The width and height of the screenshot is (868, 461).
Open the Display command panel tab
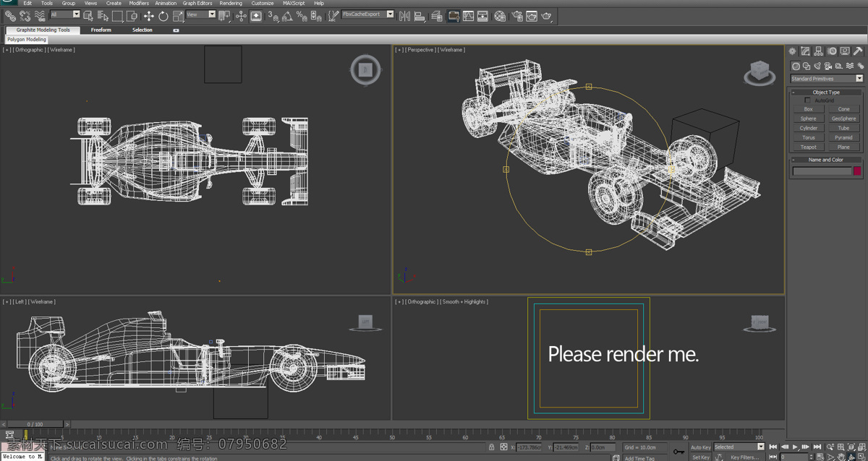coord(845,51)
